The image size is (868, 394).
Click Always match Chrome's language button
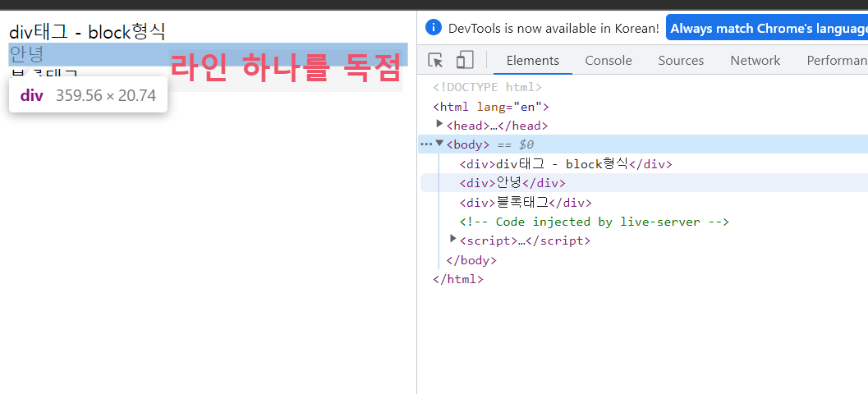click(x=767, y=28)
